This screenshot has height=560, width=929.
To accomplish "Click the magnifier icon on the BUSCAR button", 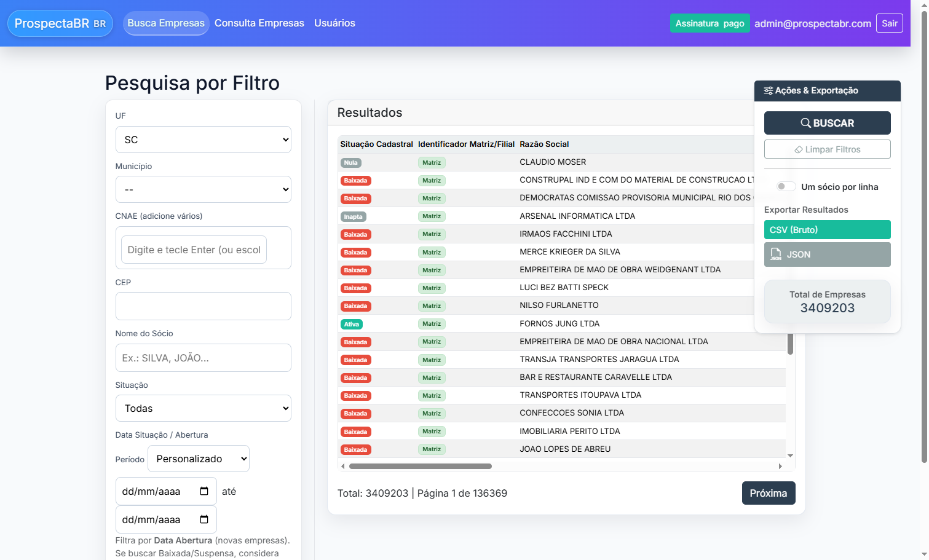I will [x=806, y=123].
